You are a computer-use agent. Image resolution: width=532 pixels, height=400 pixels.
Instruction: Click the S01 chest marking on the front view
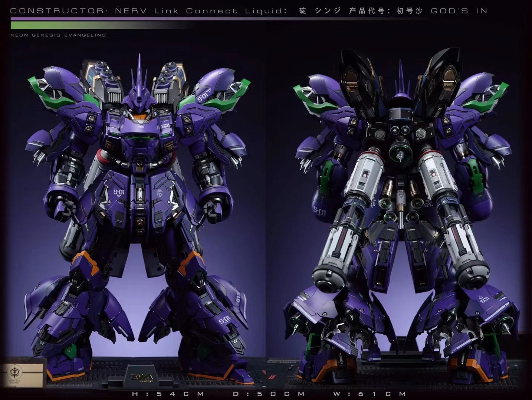(165, 127)
